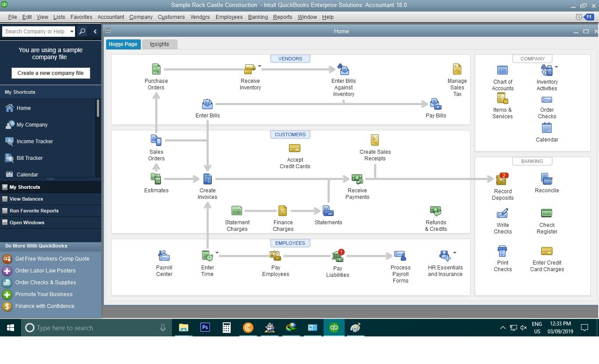Switch to the Insights tab
The height and width of the screenshot is (364, 599).
pyautogui.click(x=159, y=44)
